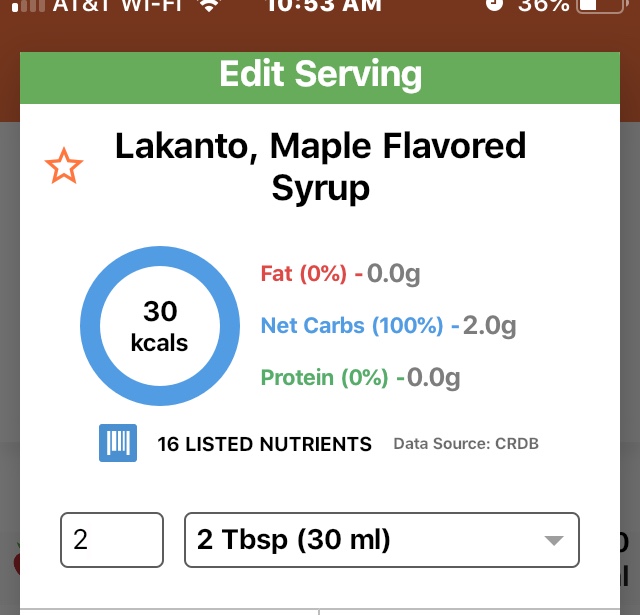This screenshot has height=615, width=640.
Task: Tap the Fat (0%) macro label
Action: [x=304, y=273]
